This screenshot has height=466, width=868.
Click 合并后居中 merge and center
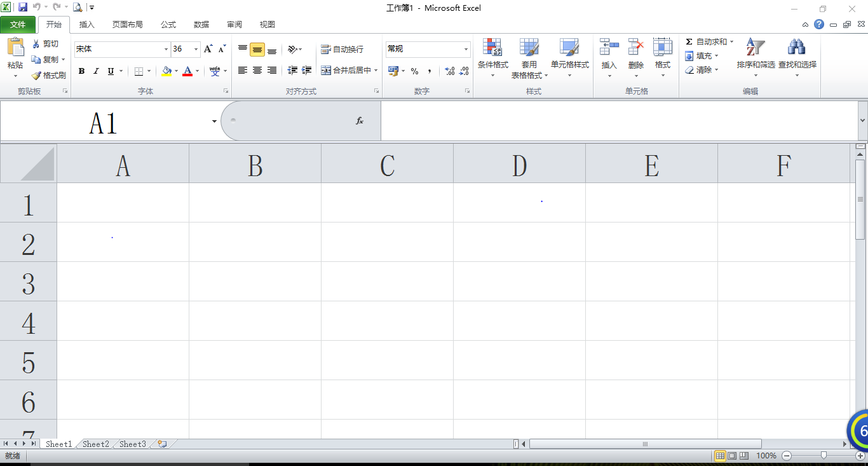[x=346, y=71]
